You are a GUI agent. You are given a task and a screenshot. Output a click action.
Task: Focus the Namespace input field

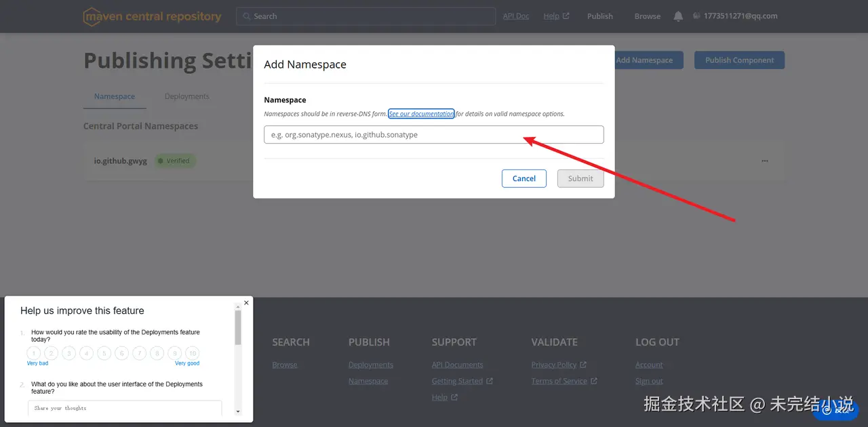(x=434, y=134)
